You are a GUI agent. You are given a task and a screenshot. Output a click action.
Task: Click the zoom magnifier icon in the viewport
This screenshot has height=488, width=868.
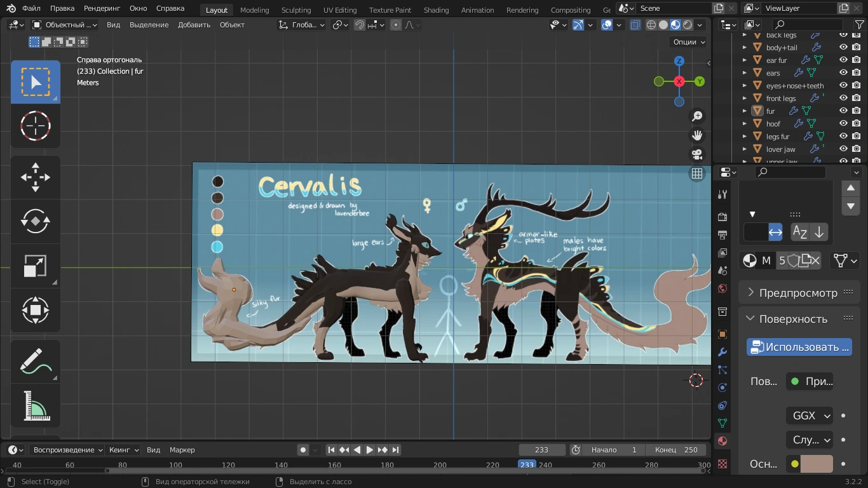pyautogui.click(x=696, y=116)
